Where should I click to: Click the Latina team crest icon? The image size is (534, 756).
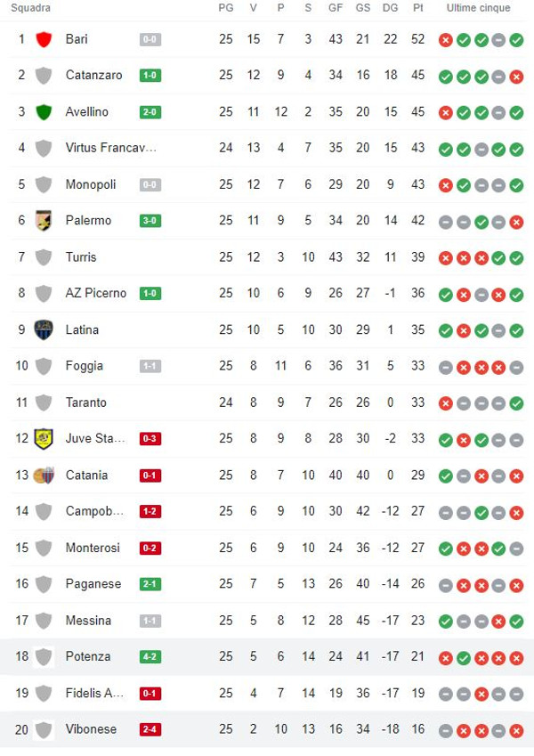[44, 329]
